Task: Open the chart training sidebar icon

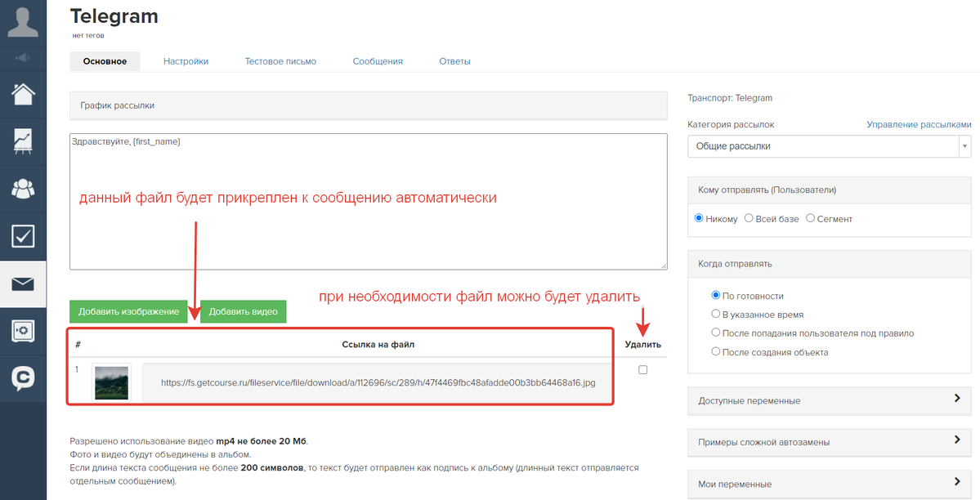Action: tap(23, 142)
